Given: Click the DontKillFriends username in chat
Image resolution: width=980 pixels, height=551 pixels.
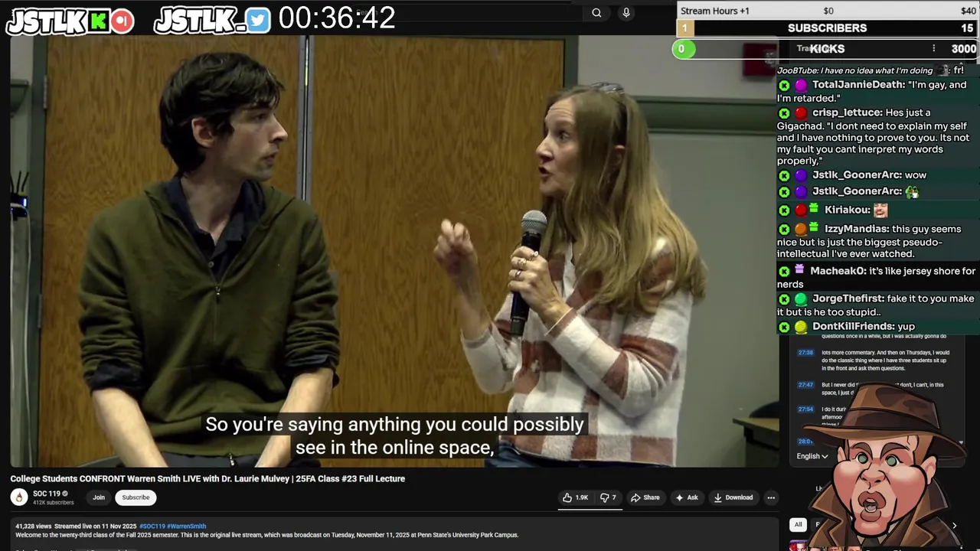Looking at the screenshot, I should click(853, 326).
